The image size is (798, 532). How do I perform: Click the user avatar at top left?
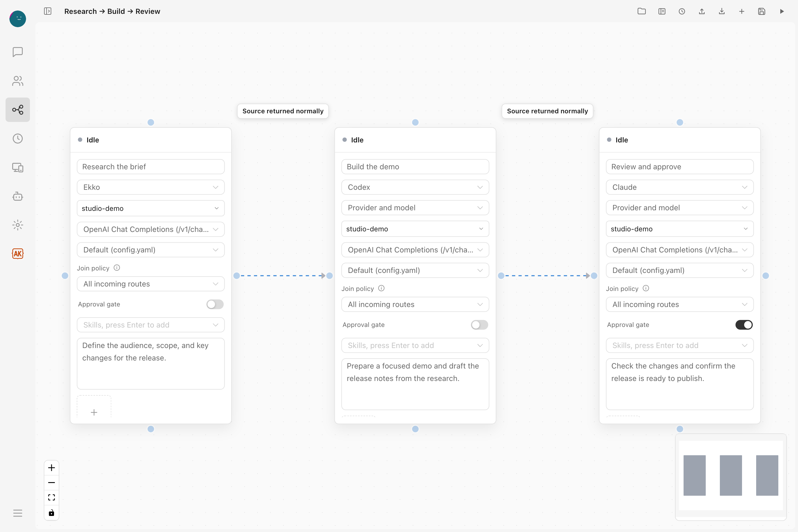18,19
